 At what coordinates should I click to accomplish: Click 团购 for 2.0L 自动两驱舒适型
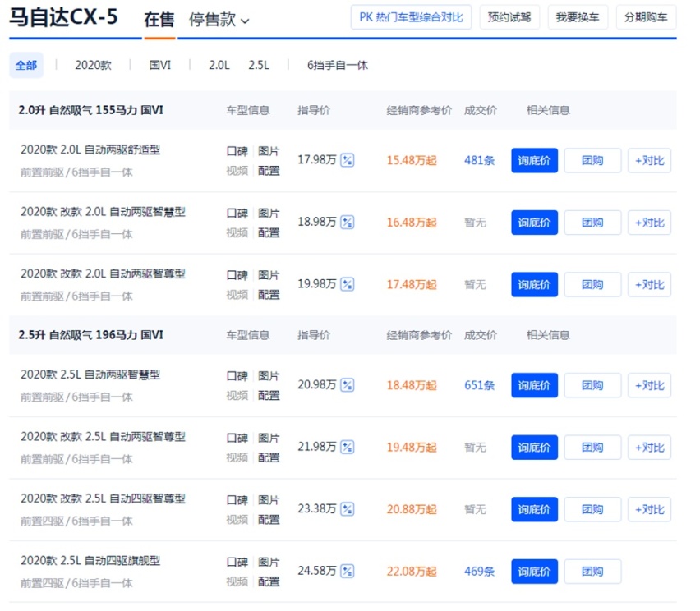coord(592,160)
